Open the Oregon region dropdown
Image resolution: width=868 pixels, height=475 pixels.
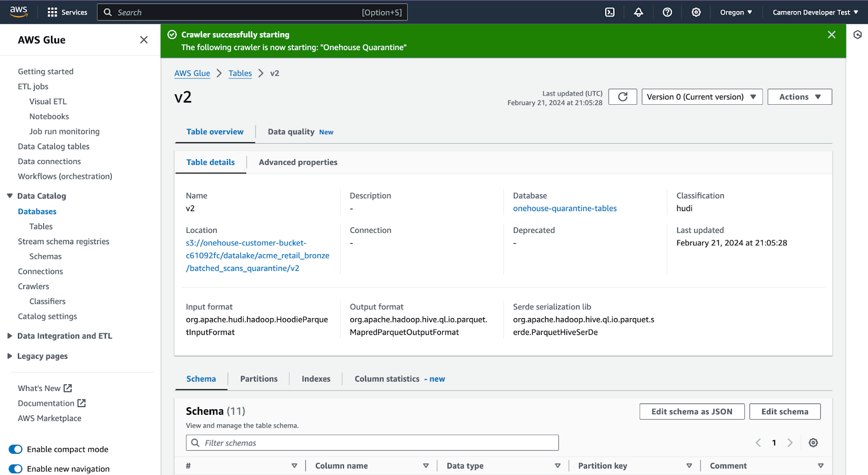736,12
